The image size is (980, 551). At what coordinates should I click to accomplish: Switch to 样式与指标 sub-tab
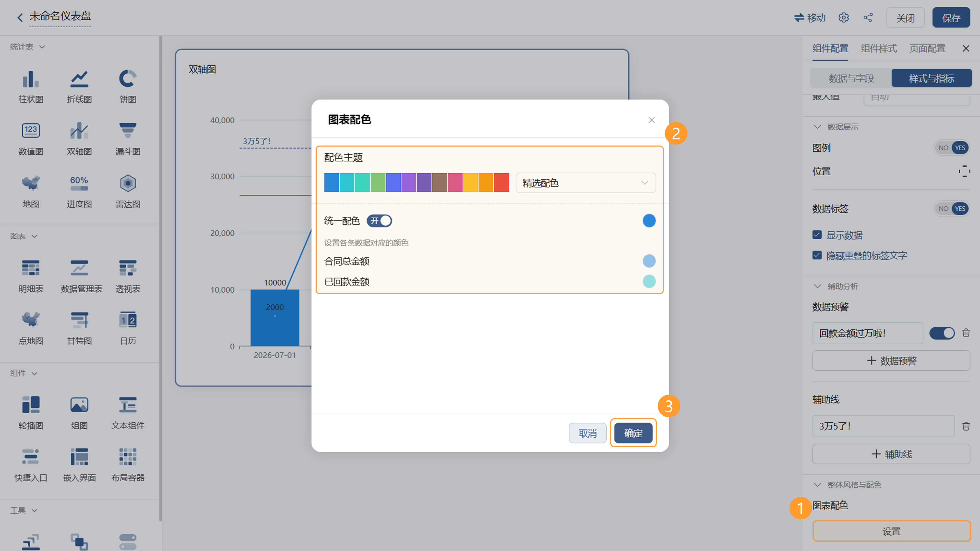click(x=931, y=78)
